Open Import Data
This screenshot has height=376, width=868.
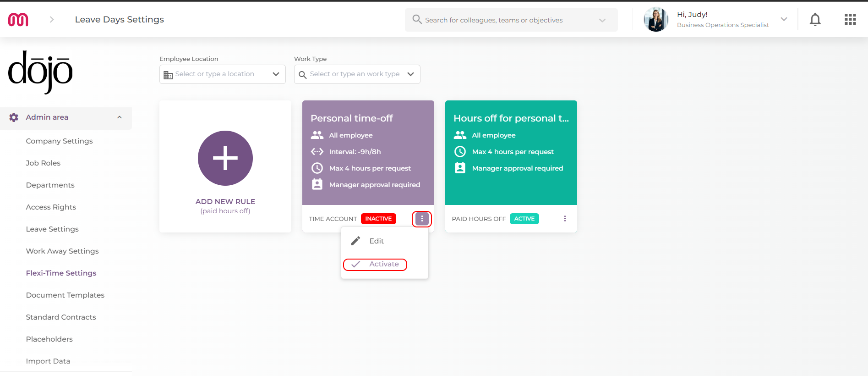coord(48,361)
